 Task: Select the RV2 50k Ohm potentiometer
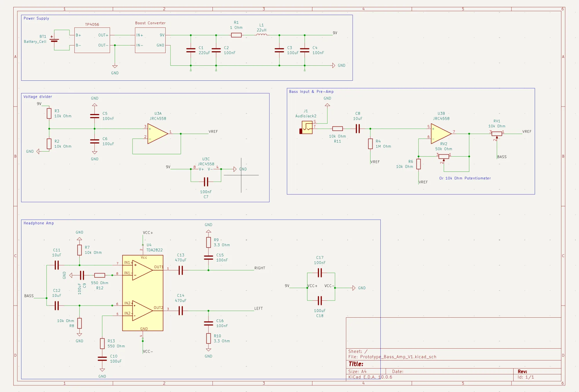[x=444, y=157]
